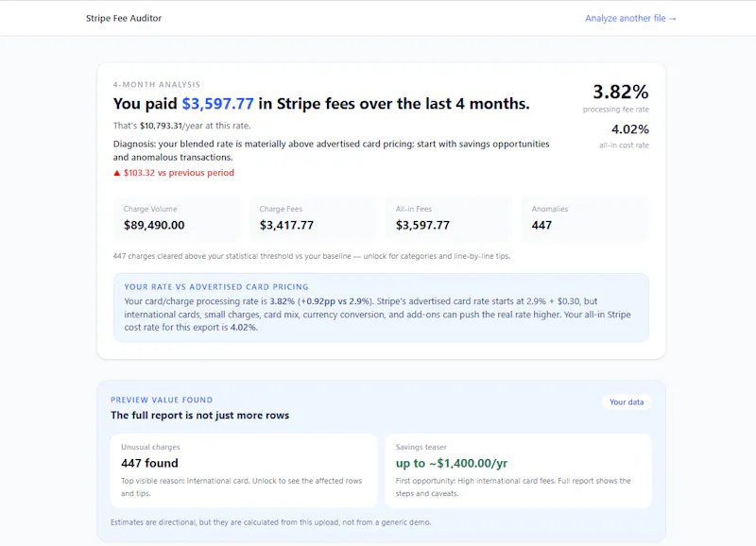
Task: Click '$103.32 vs previous period' text
Action: [x=179, y=173]
